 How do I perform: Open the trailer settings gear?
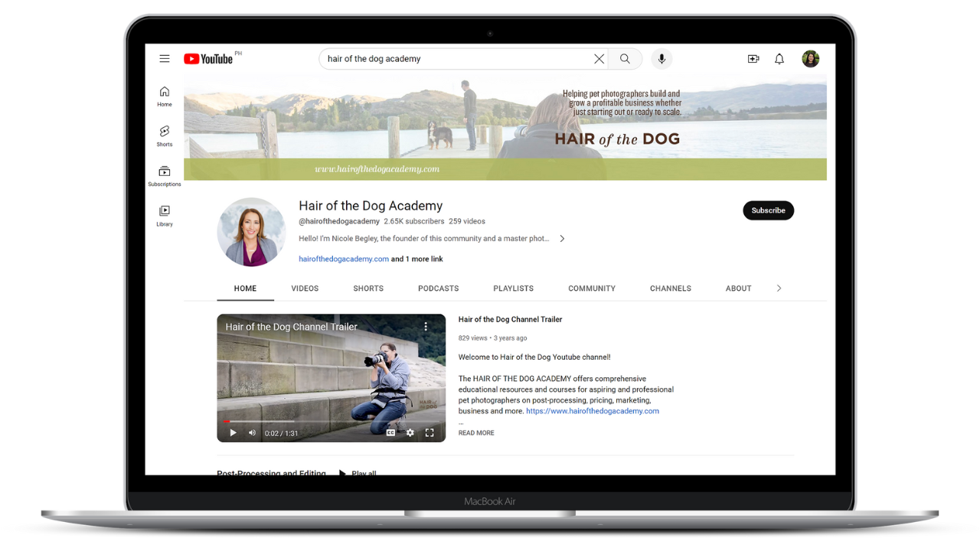[410, 433]
